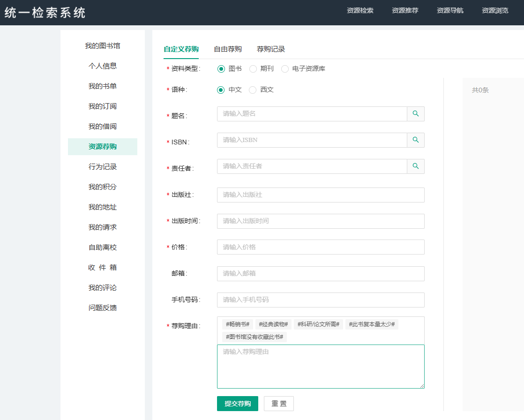Select the 图书 resource type radio
Image resolution: width=524 pixels, height=420 pixels.
221,69
